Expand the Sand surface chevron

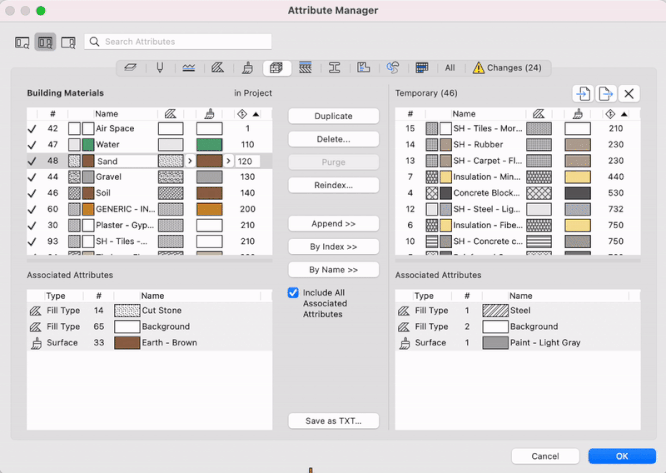(229, 161)
